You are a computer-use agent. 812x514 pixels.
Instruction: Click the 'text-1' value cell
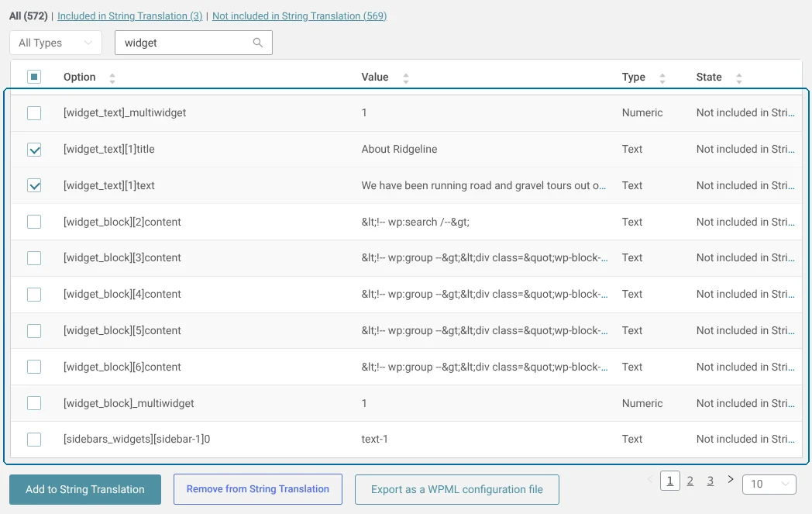[x=374, y=440]
